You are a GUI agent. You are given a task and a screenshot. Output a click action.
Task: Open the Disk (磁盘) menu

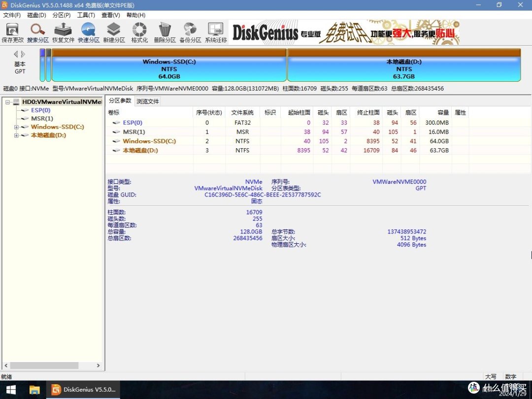36,15
